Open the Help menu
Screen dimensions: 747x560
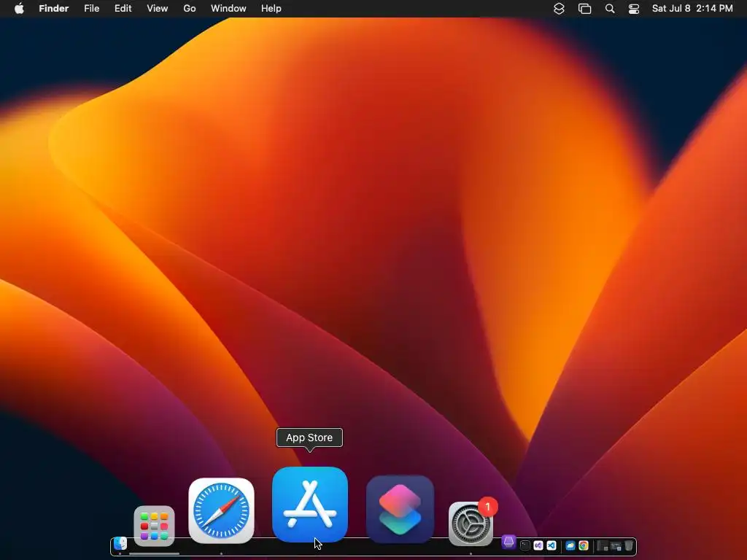(271, 9)
